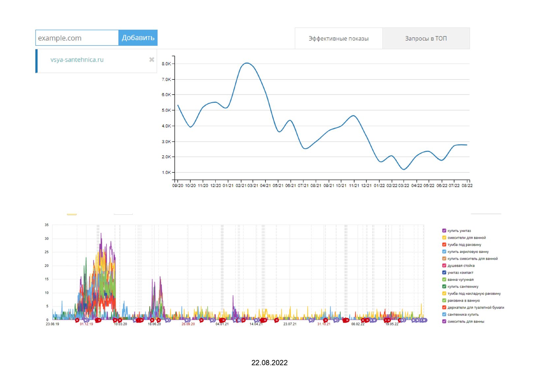Click the red marker near 01.12.19
The height and width of the screenshot is (392, 554).
(x=77, y=320)
